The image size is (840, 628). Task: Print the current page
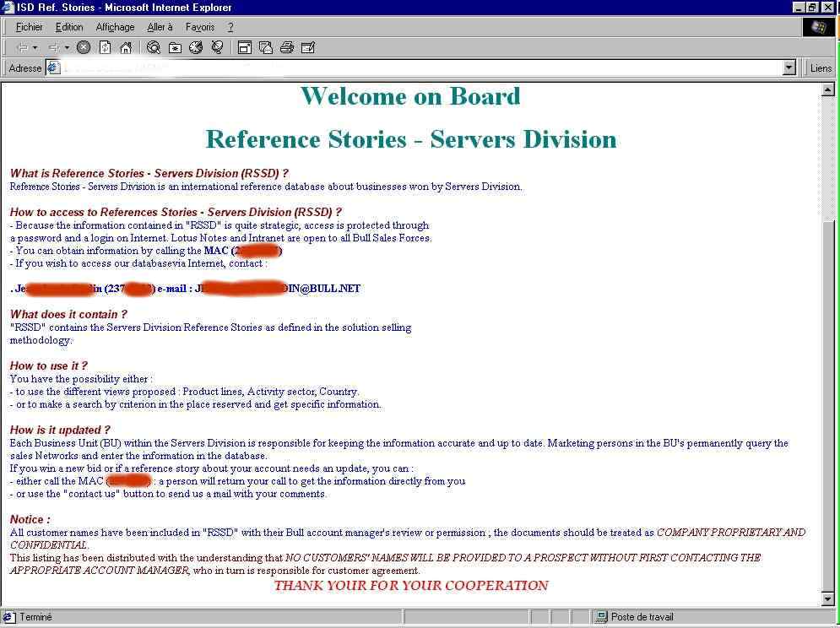(286, 47)
